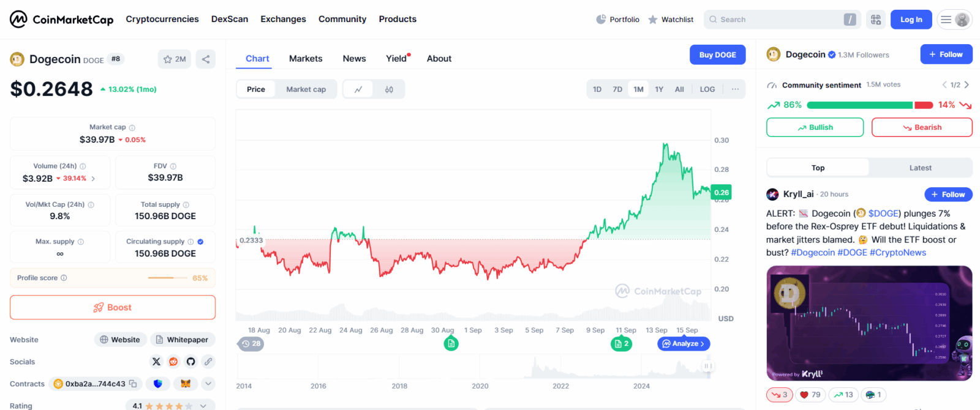Image resolution: width=980 pixels, height=410 pixels.
Task: Select Price chart toggle
Action: tap(256, 89)
